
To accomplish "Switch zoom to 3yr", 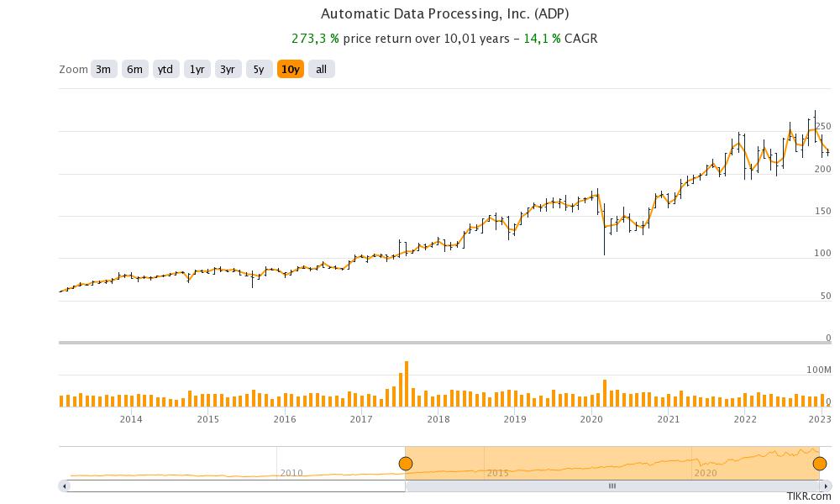I will (228, 69).
